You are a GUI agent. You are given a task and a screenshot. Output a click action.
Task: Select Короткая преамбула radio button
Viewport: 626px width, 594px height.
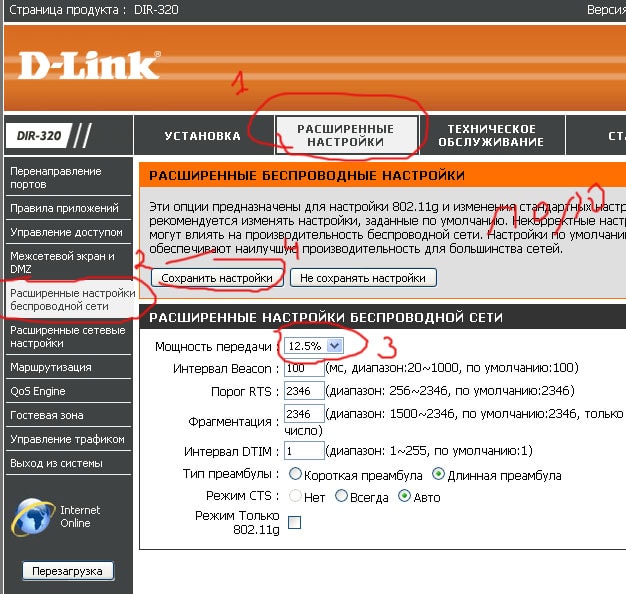click(295, 474)
